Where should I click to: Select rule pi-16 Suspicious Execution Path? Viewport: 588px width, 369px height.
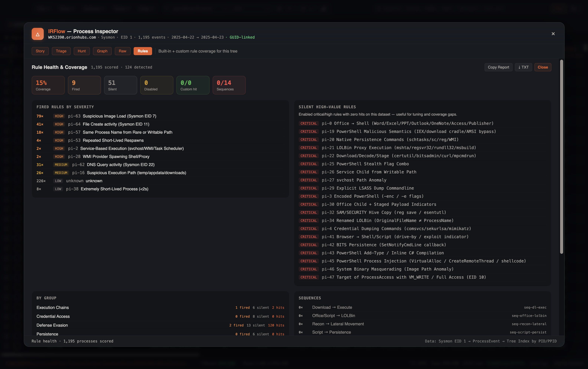160,173
